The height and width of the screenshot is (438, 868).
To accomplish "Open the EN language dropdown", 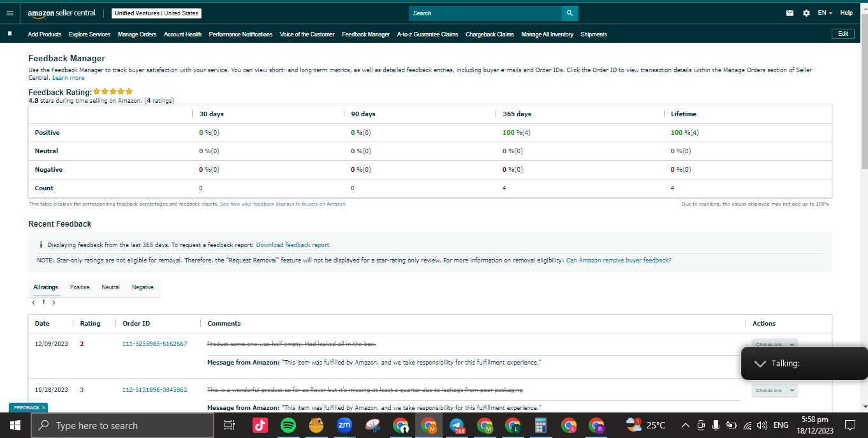I will pyautogui.click(x=825, y=13).
